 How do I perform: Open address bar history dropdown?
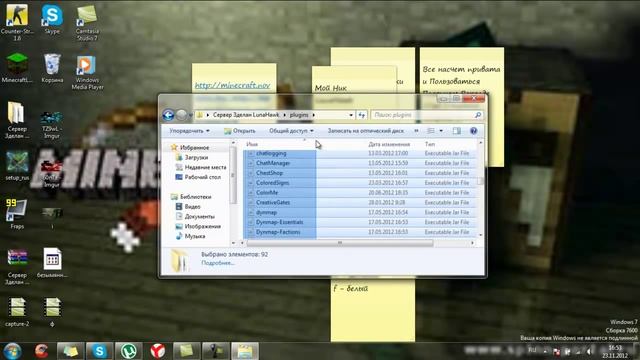tap(351, 115)
